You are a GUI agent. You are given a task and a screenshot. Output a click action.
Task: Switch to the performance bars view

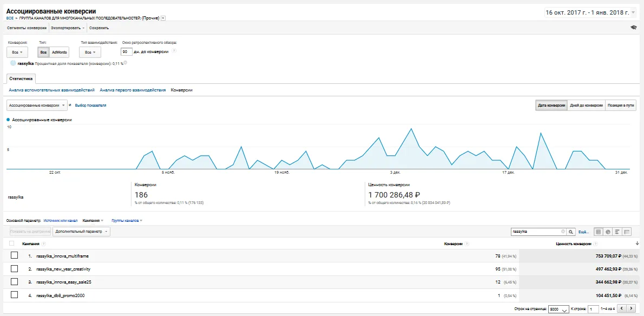tap(617, 232)
